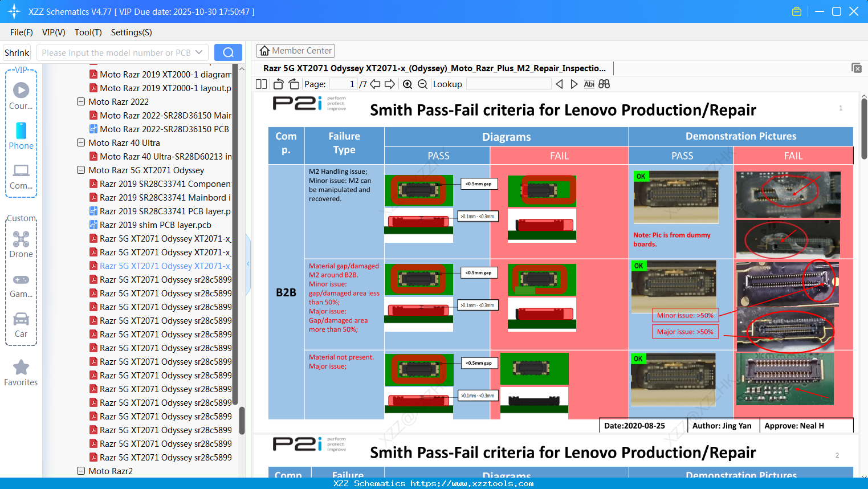Screen dimensions: 868x489
Task: Click the 'B2B' component cell
Action: click(286, 292)
